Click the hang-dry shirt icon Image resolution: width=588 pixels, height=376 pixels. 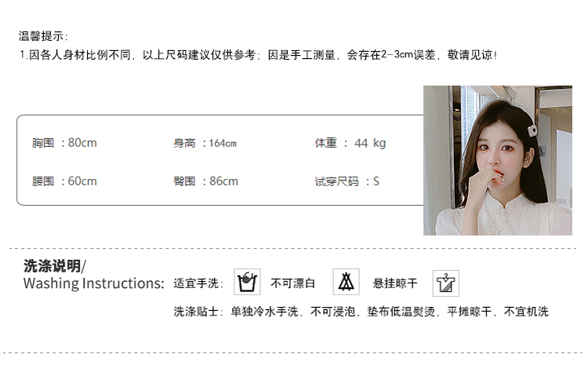pos(446,283)
